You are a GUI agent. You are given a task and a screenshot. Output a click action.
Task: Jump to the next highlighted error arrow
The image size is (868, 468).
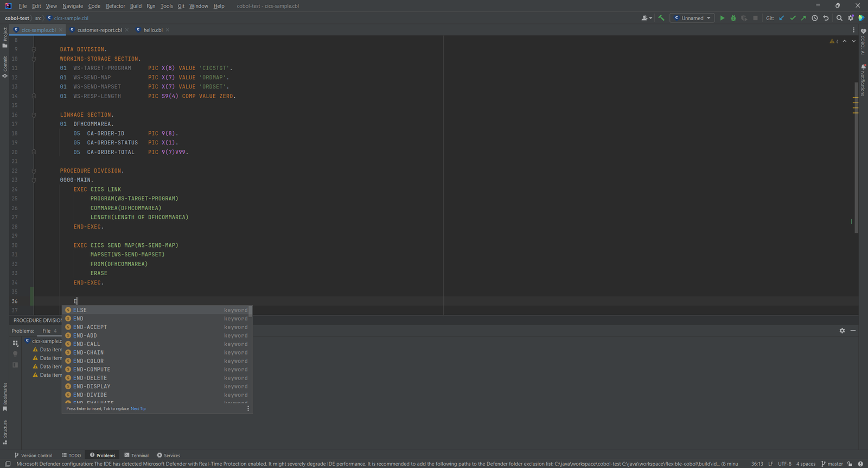854,41
